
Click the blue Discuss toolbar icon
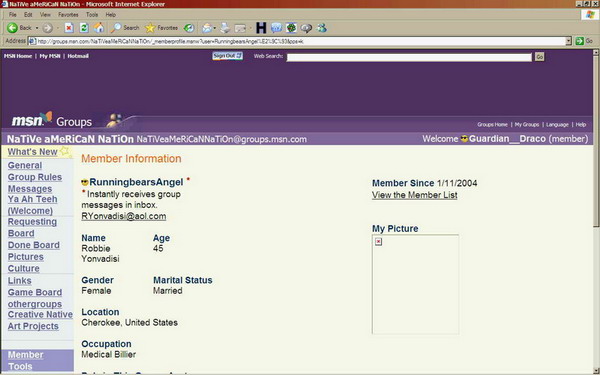tap(276, 28)
